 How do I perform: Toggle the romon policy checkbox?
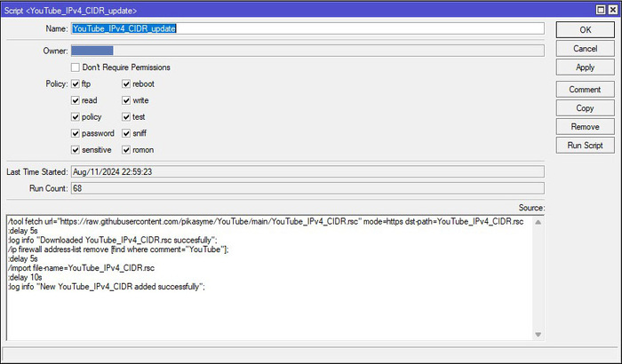click(126, 150)
